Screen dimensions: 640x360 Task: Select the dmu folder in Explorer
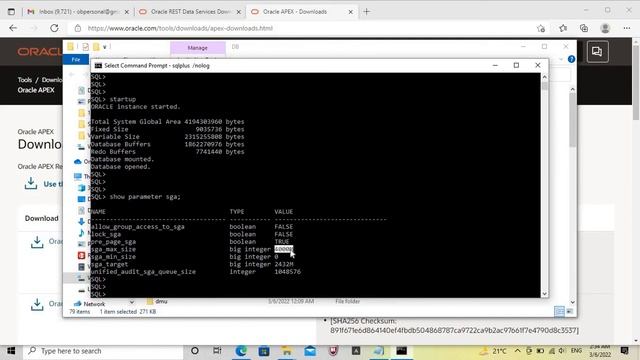(x=161, y=301)
